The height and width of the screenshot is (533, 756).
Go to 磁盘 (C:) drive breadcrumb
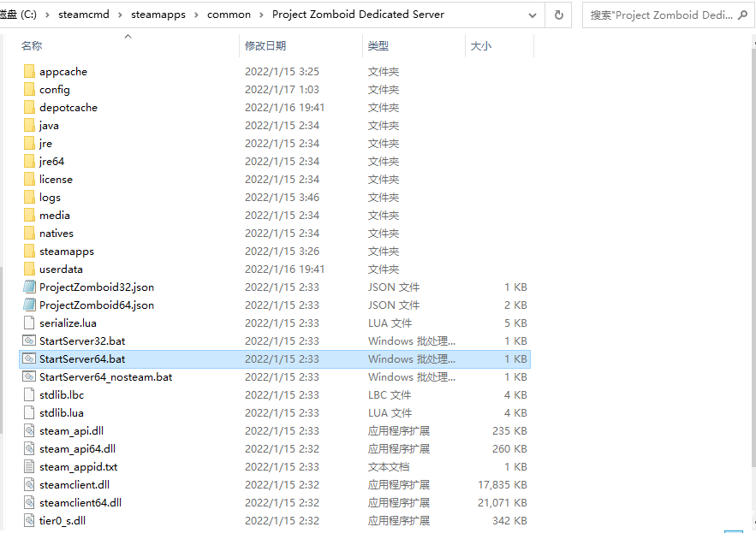pos(18,15)
